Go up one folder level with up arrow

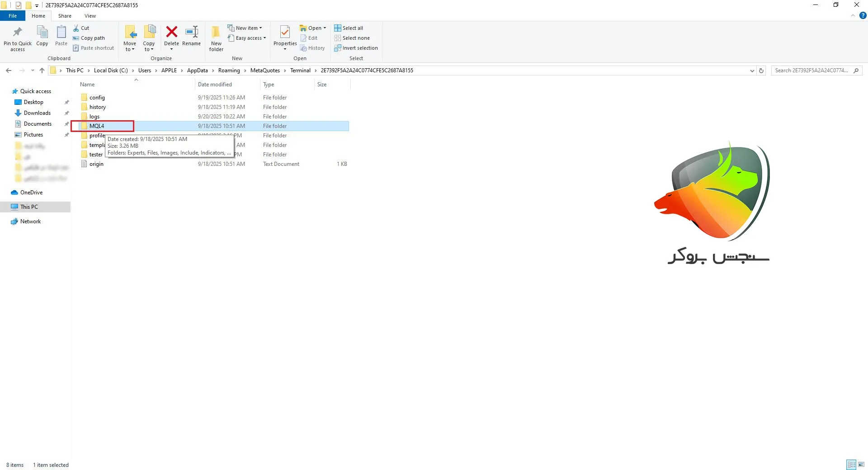click(x=42, y=70)
